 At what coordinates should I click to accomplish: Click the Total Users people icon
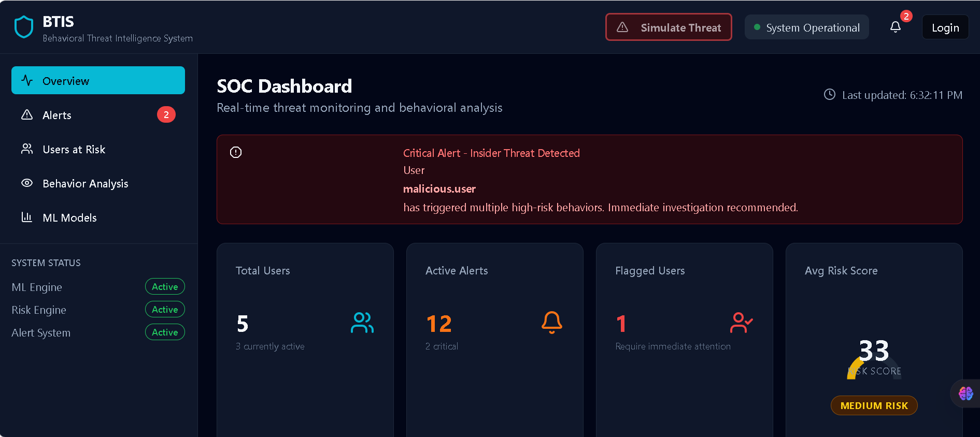[x=362, y=323]
